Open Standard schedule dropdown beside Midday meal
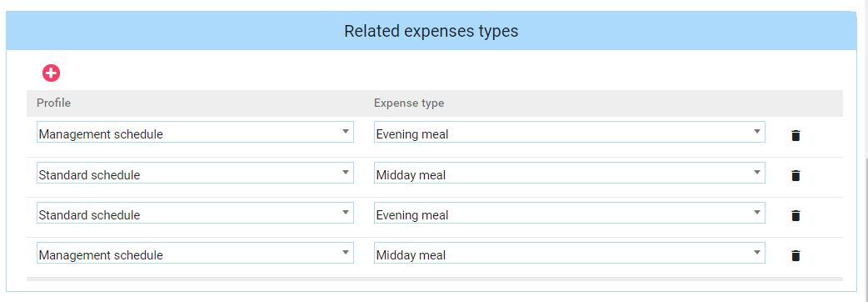 point(195,173)
